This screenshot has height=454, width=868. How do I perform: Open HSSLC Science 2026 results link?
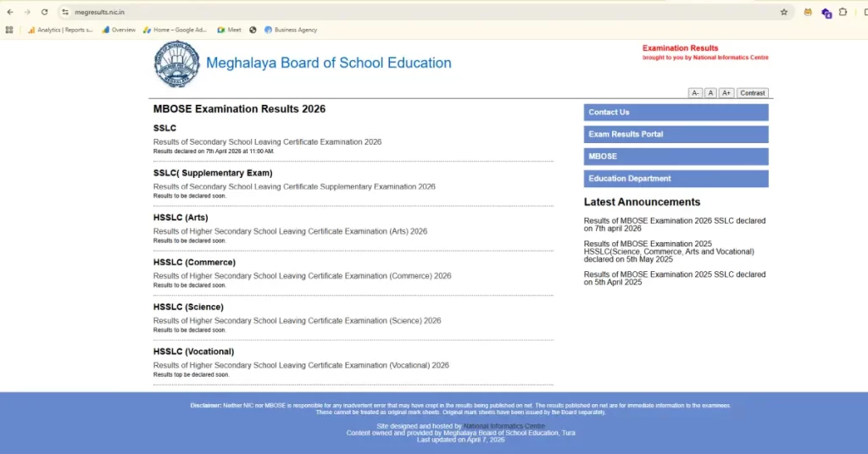[298, 321]
